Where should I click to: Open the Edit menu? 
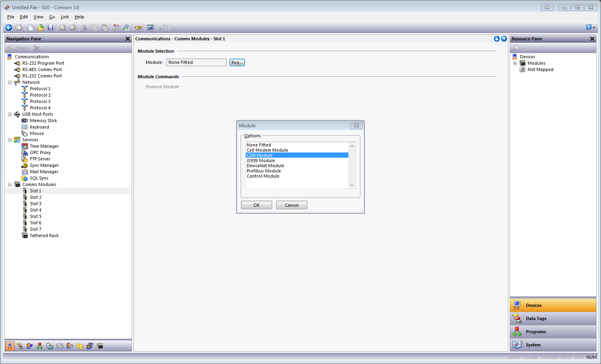(24, 17)
